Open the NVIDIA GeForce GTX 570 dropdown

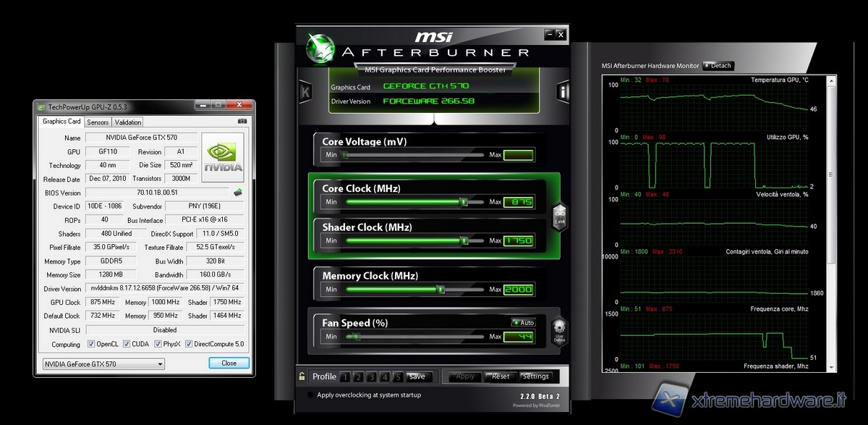tap(103, 363)
